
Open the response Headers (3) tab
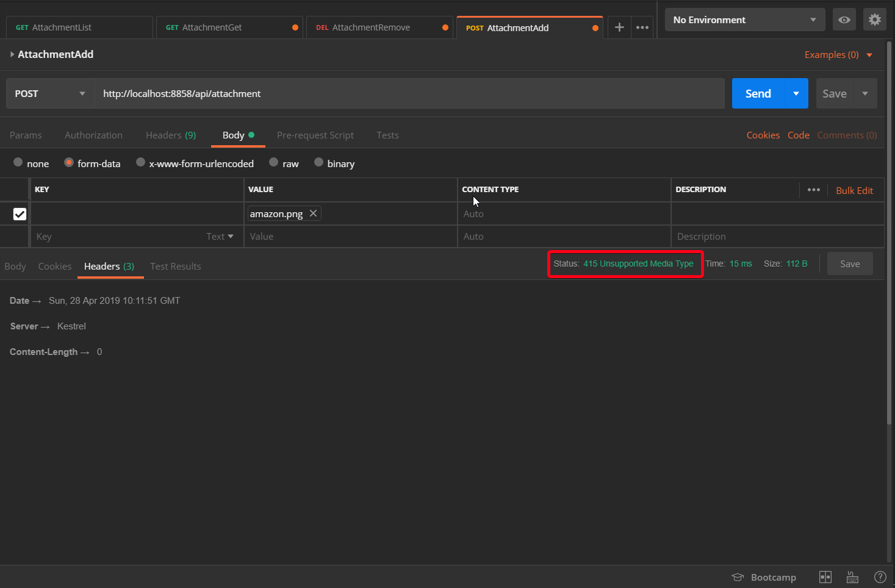click(x=109, y=267)
